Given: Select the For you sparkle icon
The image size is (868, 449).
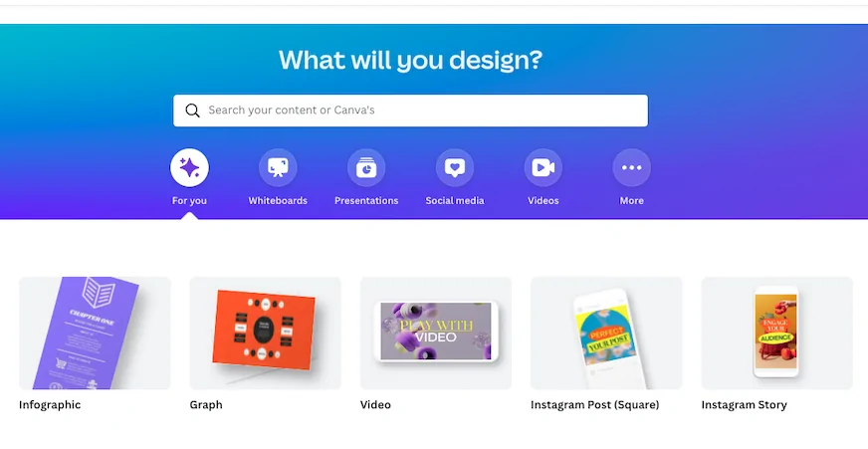Looking at the screenshot, I should pos(189,167).
